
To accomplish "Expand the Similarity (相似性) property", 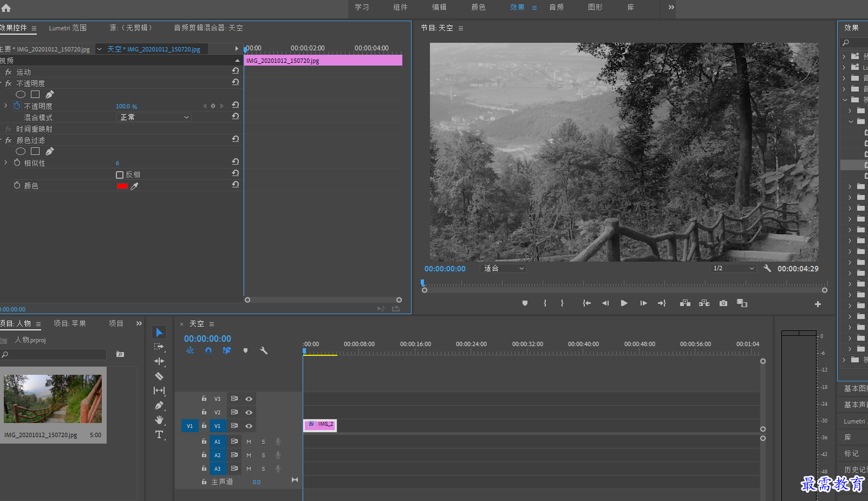I will (6, 162).
